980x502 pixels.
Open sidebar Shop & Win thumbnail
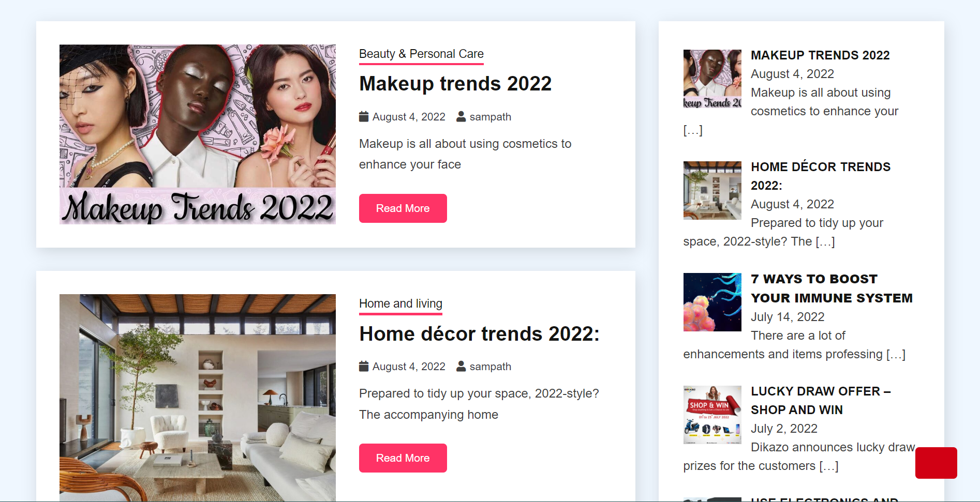tap(712, 415)
